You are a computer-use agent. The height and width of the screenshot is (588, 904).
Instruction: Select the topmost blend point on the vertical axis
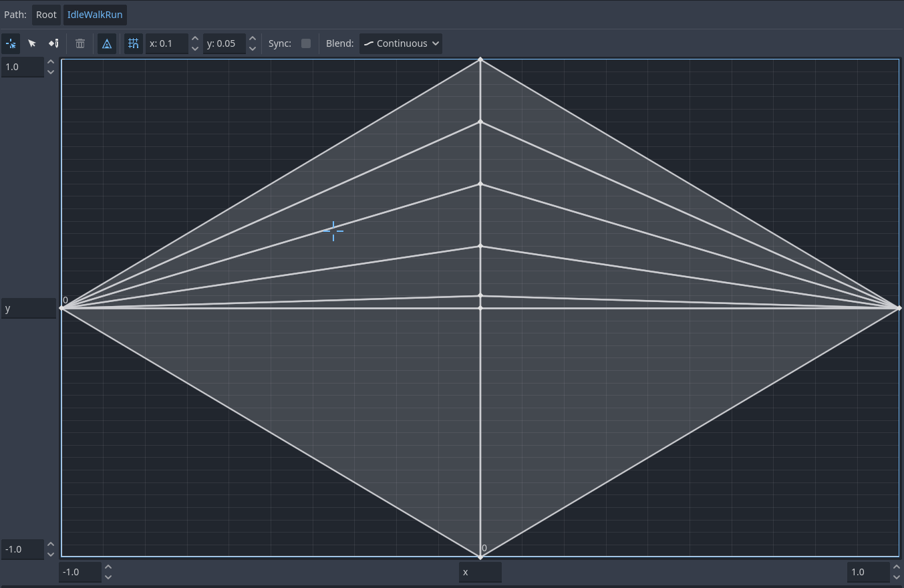[480, 59]
